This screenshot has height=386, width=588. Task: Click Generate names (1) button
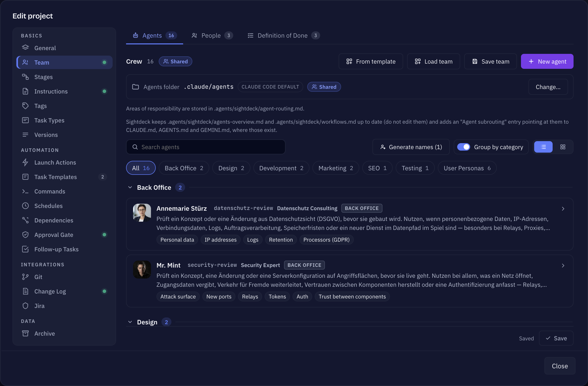click(411, 147)
